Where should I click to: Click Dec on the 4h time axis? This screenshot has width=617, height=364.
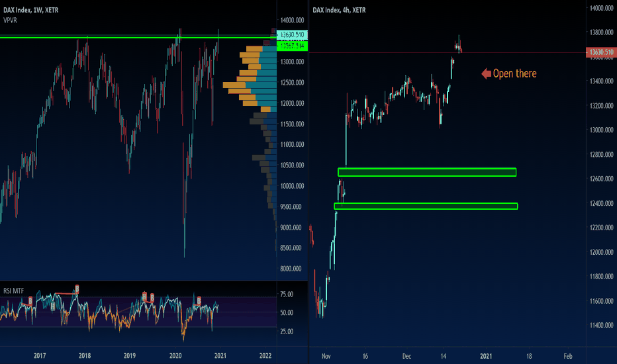pos(406,356)
